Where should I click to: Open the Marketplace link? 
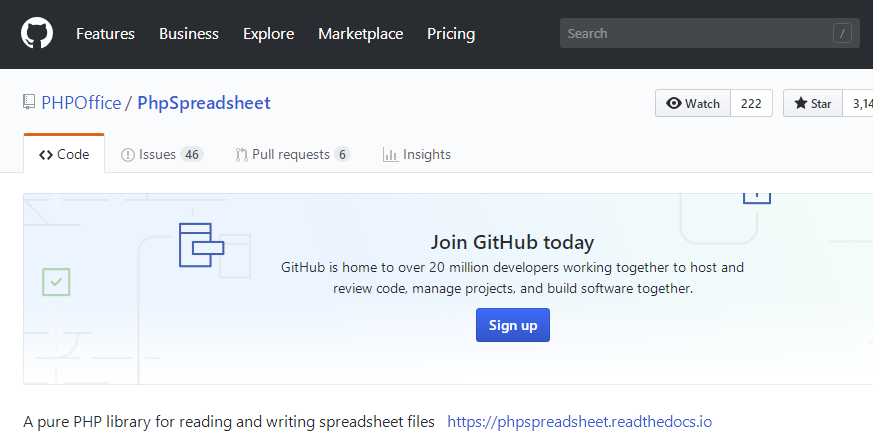click(x=360, y=33)
